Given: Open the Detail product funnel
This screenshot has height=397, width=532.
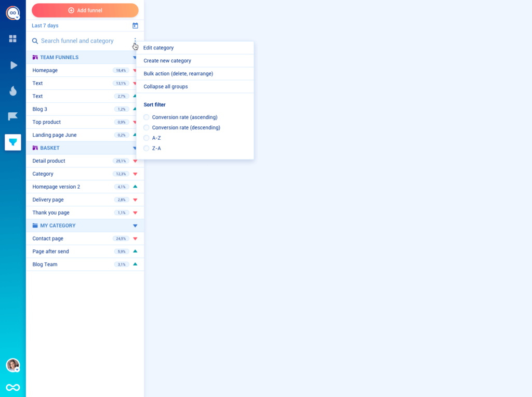Looking at the screenshot, I should [x=85, y=161].
